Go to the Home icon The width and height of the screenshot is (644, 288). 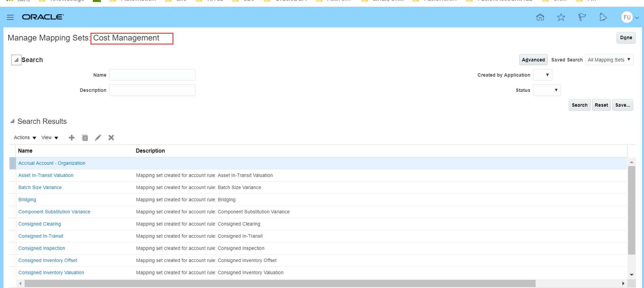[x=540, y=17]
